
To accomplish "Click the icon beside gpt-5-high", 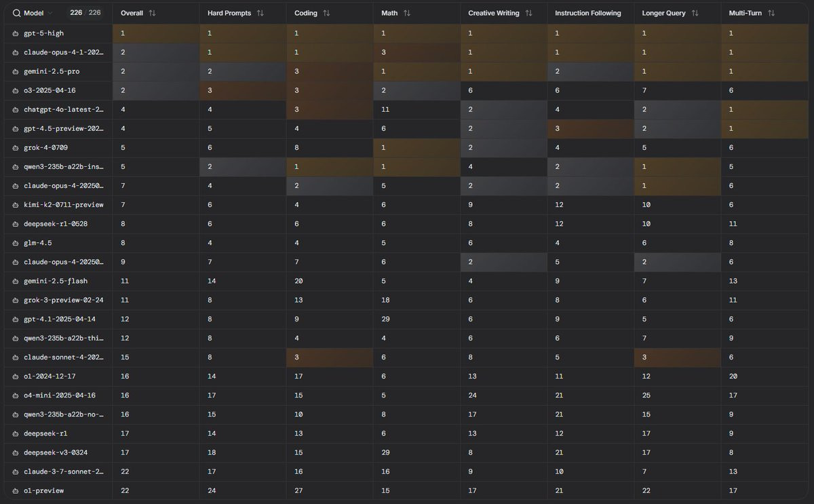I will point(16,33).
